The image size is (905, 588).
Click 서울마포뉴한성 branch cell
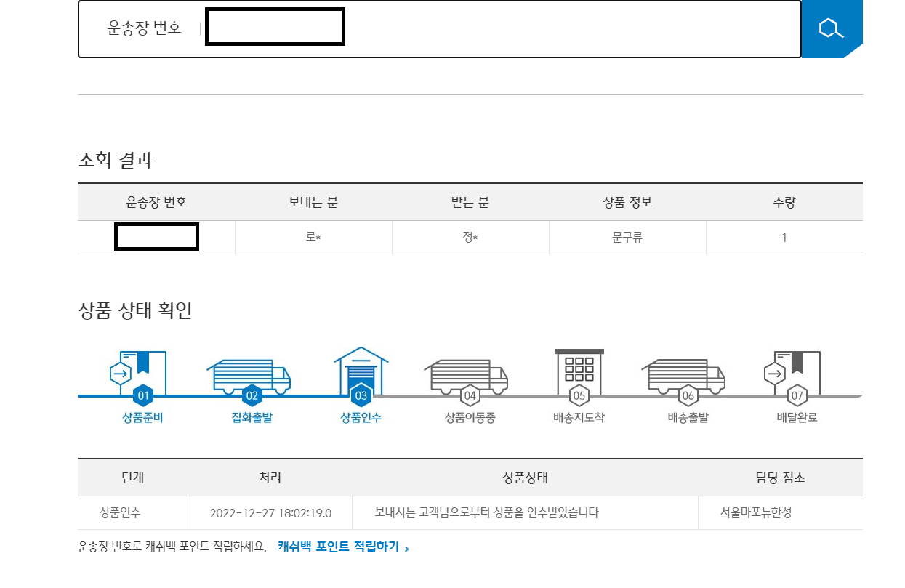tap(756, 512)
